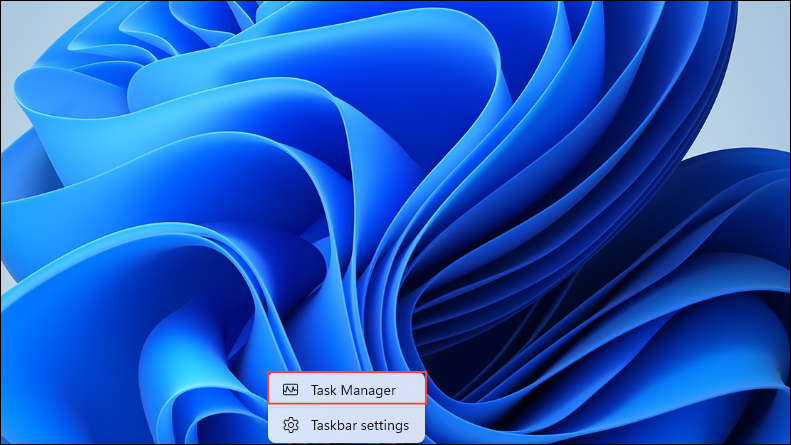Screen dimensions: 791x445
Task: Click the Task Manager graph icon
Action: coord(291,390)
